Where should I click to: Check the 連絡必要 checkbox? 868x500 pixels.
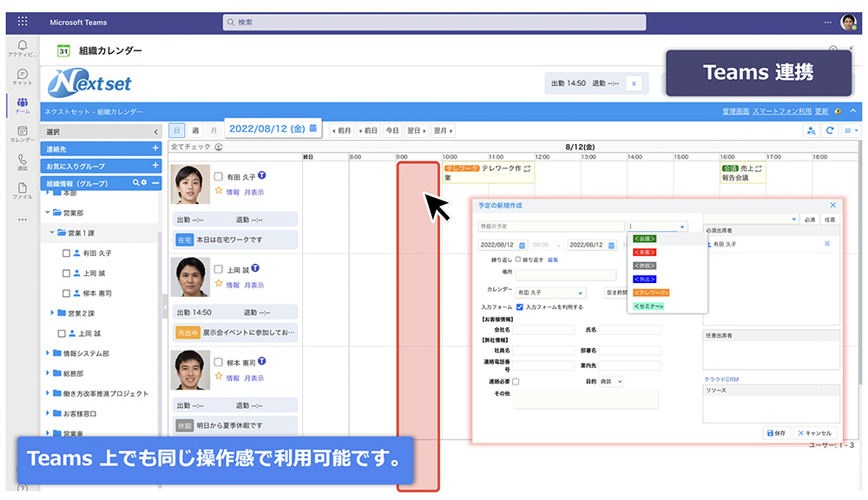[x=516, y=381]
